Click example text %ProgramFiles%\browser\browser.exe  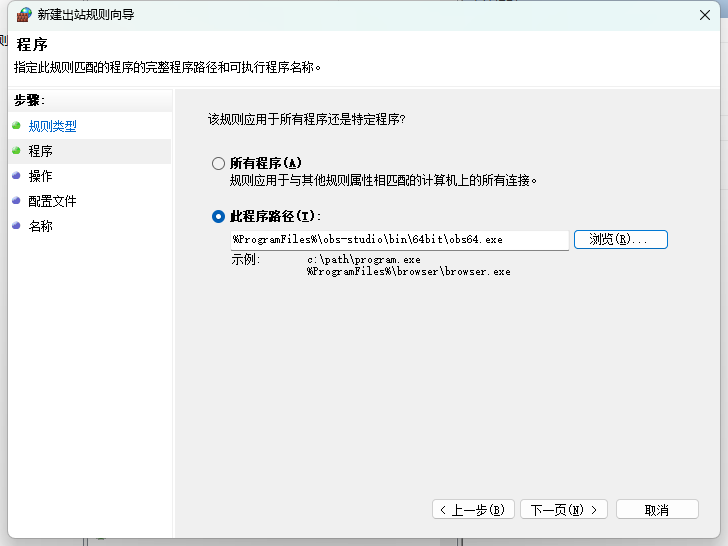pos(409,272)
